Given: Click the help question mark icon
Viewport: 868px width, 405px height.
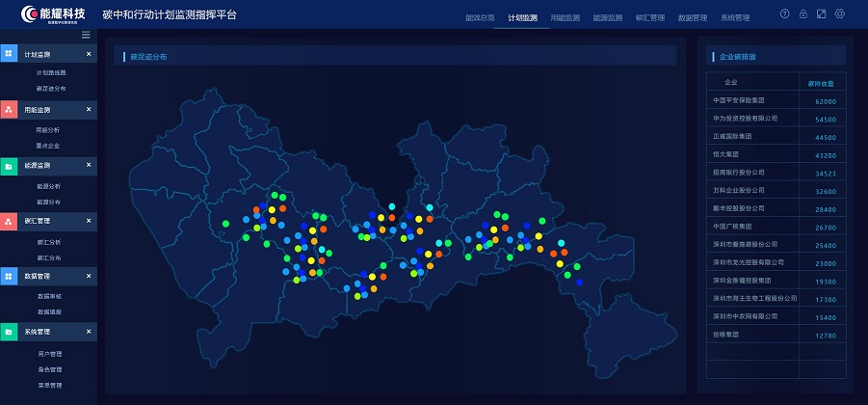Looking at the screenshot, I should point(784,13).
